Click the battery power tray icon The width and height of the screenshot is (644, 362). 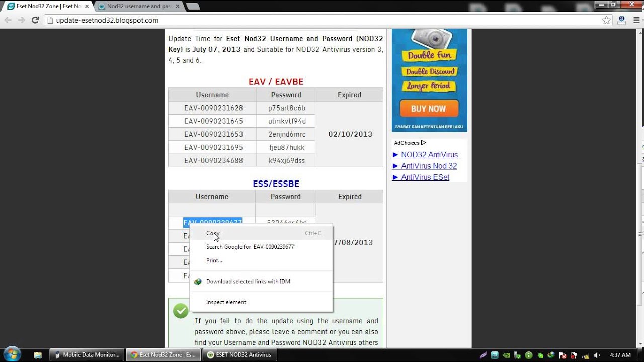click(574, 355)
